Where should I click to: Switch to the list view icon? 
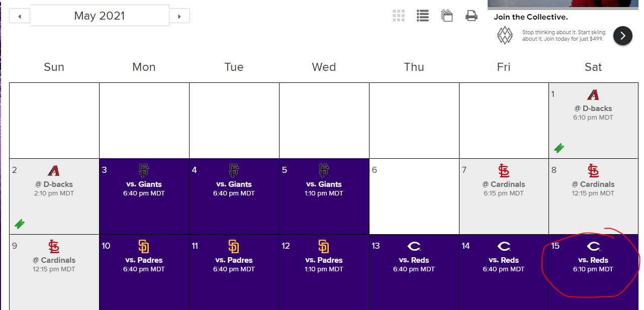[423, 16]
